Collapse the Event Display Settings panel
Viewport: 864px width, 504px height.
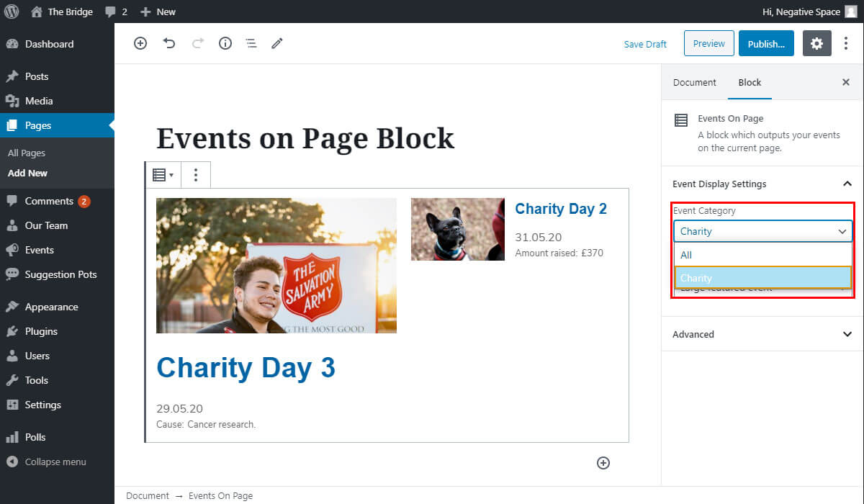(847, 184)
